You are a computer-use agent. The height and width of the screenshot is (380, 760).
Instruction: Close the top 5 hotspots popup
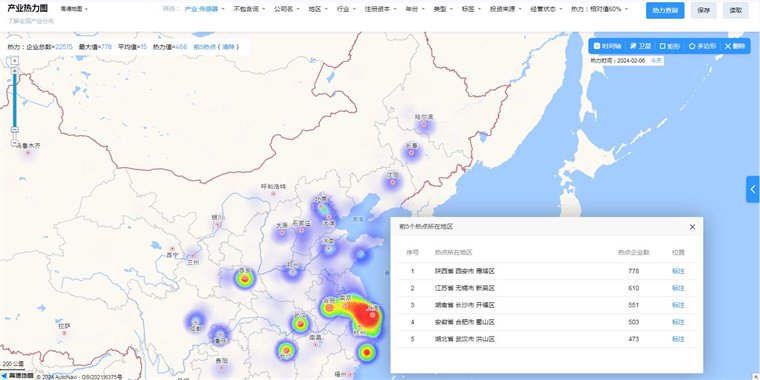click(692, 227)
